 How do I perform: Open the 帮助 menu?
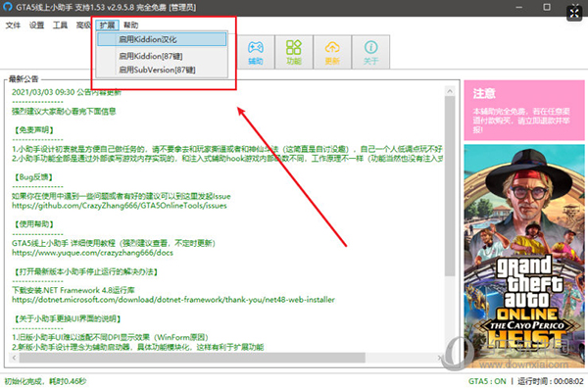click(x=131, y=25)
